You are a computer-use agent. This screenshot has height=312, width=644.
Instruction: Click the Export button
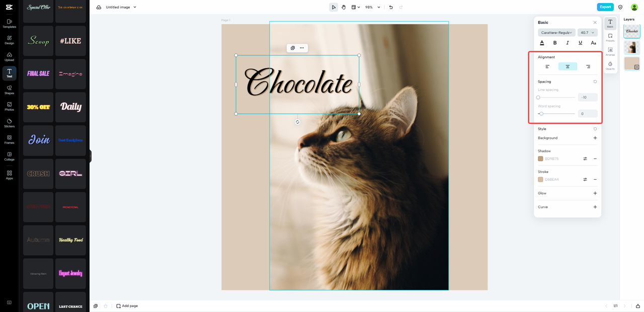click(605, 7)
